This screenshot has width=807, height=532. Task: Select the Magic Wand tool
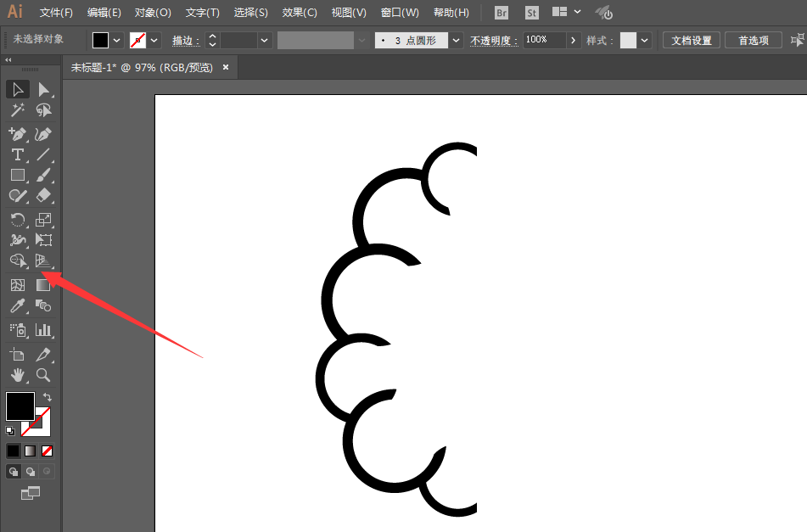pyautogui.click(x=18, y=110)
